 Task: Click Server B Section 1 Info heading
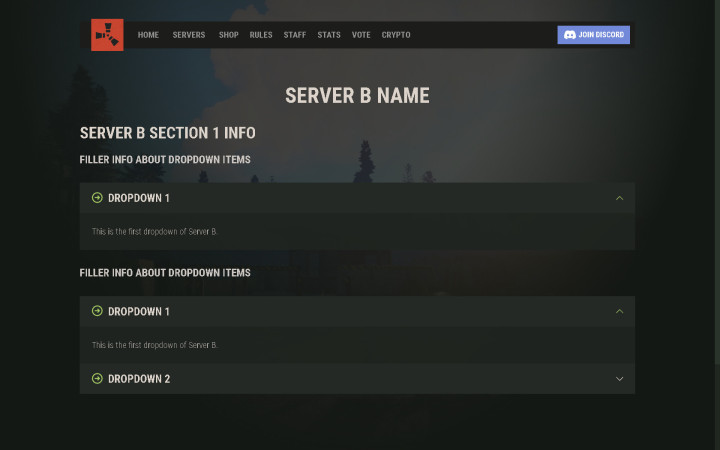168,133
